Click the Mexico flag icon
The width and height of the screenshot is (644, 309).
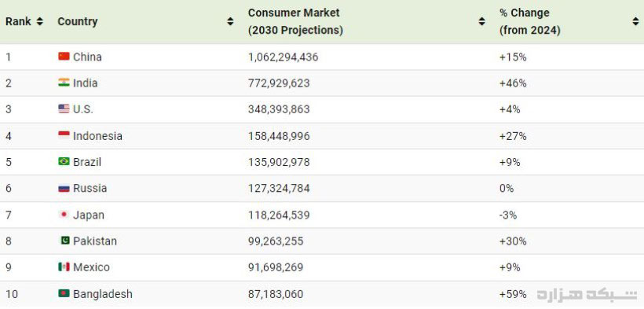(64, 267)
